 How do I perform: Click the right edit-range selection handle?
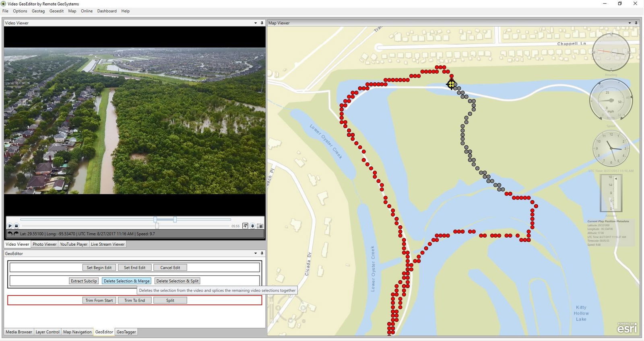click(175, 219)
